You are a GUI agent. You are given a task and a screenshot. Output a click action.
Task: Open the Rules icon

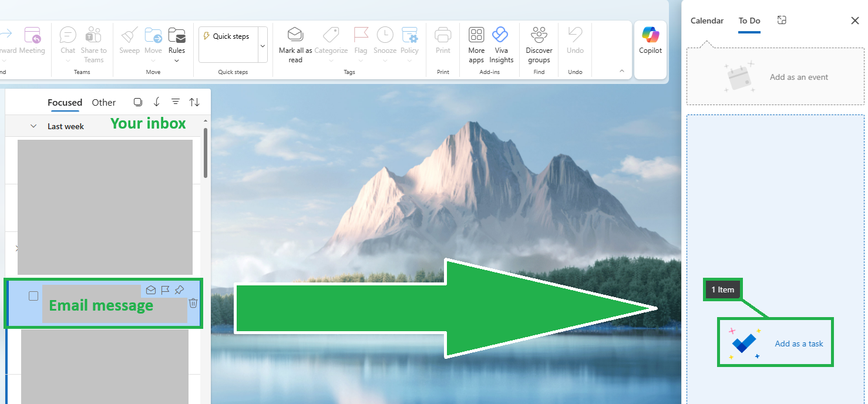[x=177, y=35]
